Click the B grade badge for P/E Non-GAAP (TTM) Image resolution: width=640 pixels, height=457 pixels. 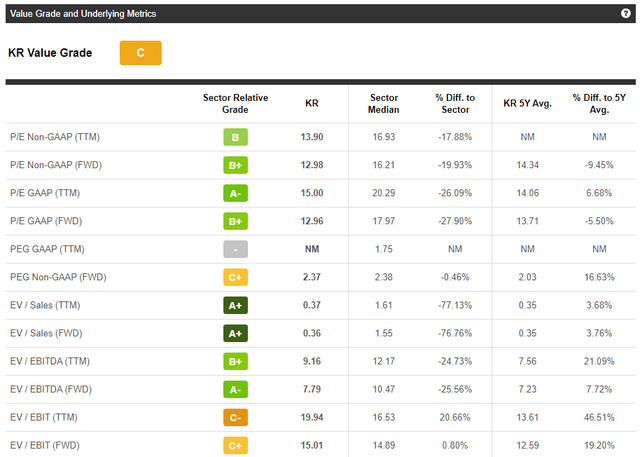click(x=235, y=137)
